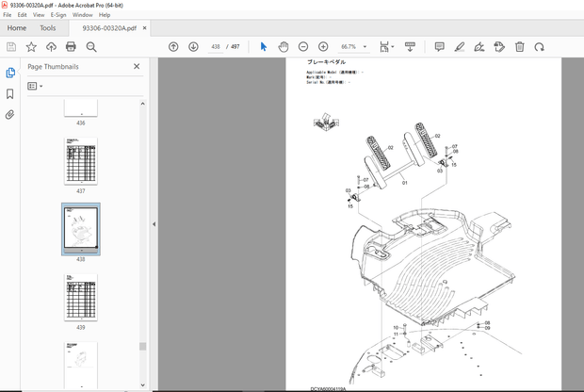
Task: Open the Help menu
Action: 105,15
